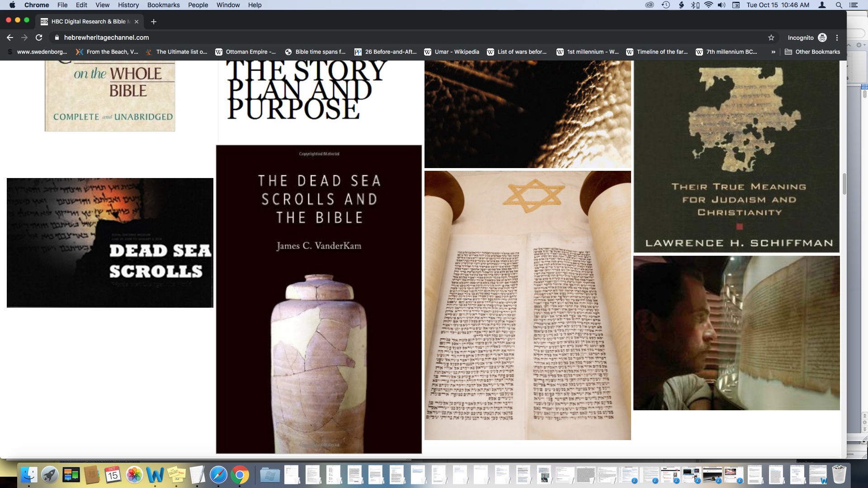
Task: Open Safari in the Dock
Action: pyautogui.click(x=218, y=475)
